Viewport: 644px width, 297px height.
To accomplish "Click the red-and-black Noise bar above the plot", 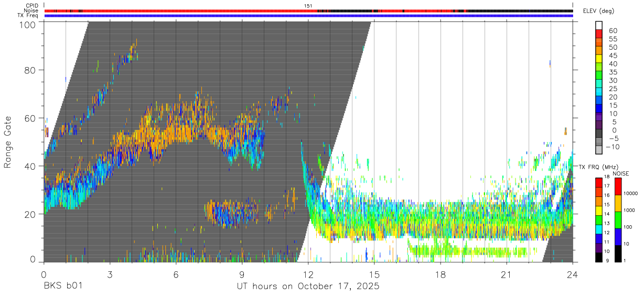I will tap(308, 10).
